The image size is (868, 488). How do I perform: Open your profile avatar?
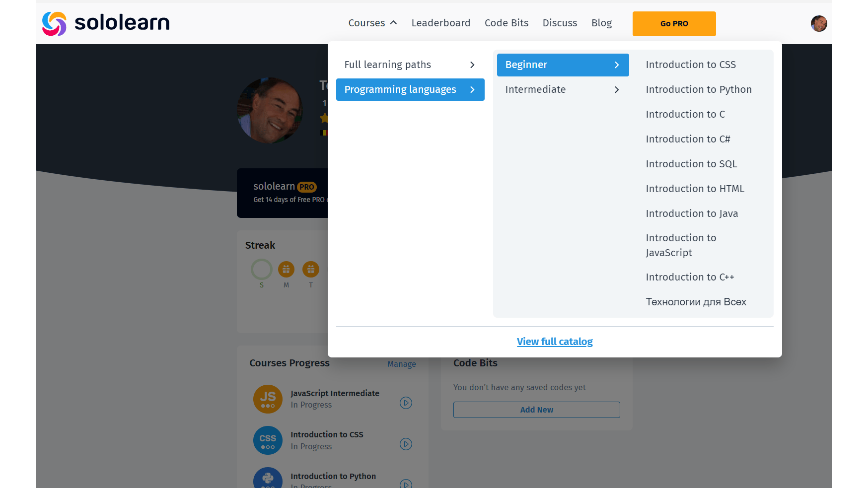point(819,23)
